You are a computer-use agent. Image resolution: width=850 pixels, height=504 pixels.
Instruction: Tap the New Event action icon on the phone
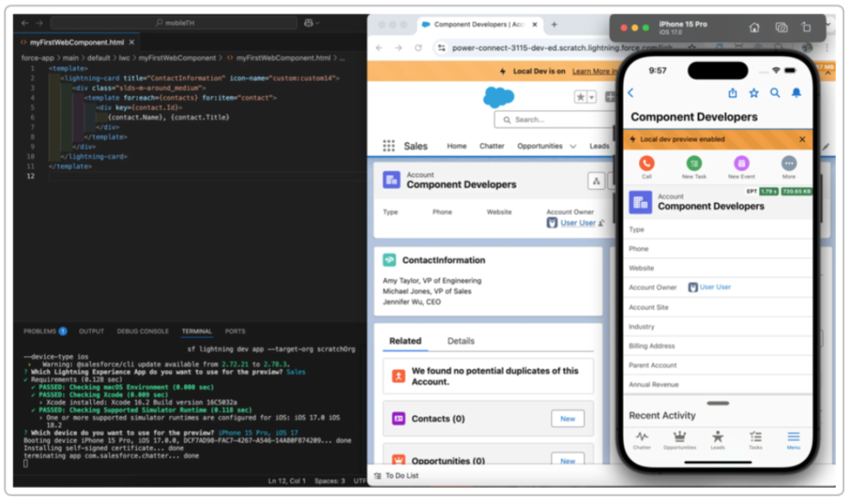741,163
